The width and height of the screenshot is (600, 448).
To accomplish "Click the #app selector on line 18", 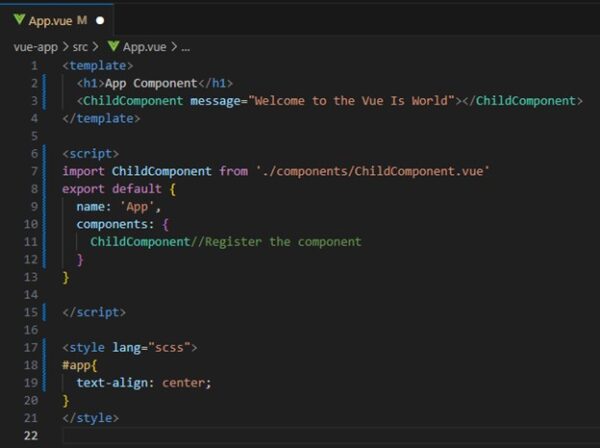I will click(76, 365).
